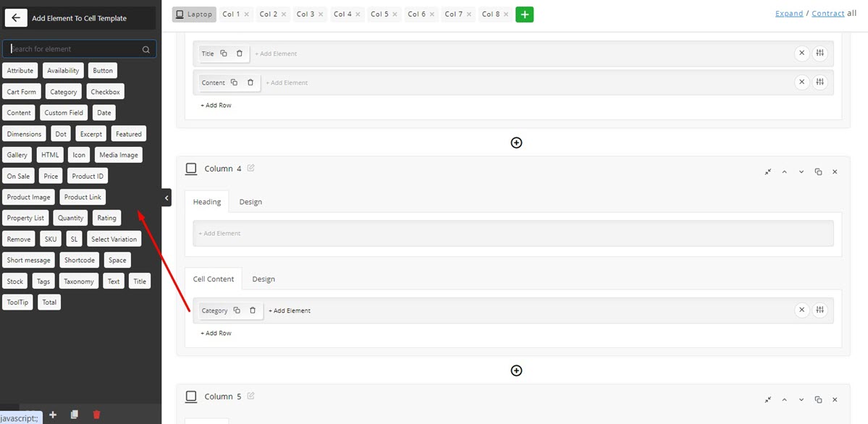868x424 pixels.
Task: Add the Cart Form element
Action: 22,92
